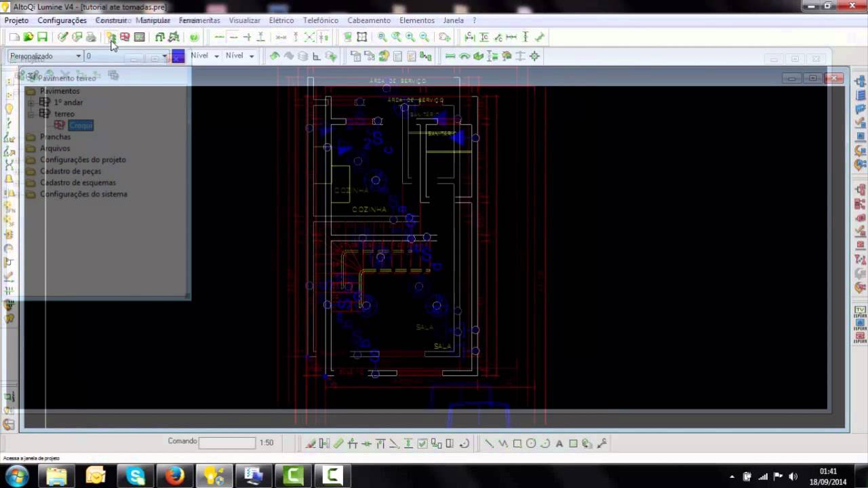The height and width of the screenshot is (488, 868).
Task: Select the Arquivos folder in the tree
Action: (55, 148)
